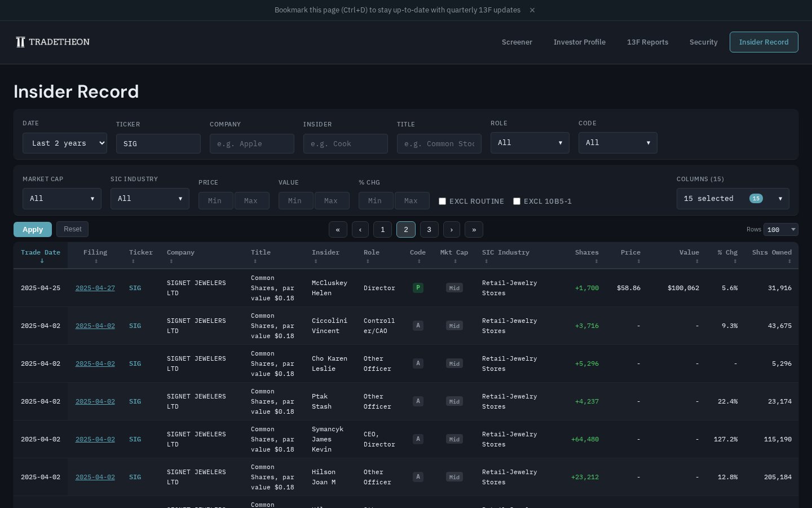This screenshot has height=508, width=812.
Task: Click the Apply button
Action: coord(33,230)
